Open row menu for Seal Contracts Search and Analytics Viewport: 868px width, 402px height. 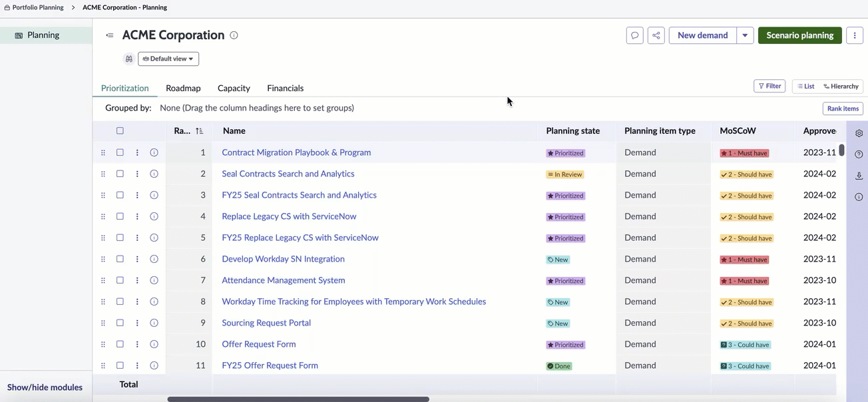[x=137, y=174]
